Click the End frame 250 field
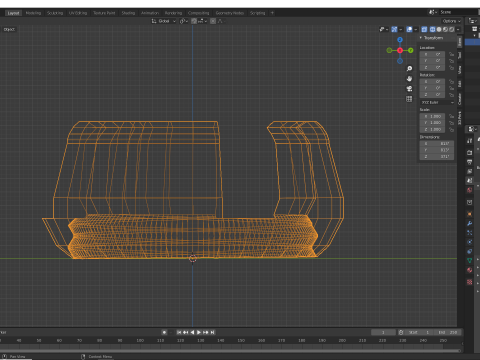Image resolution: width=480 pixels, height=360 pixels. (448, 332)
